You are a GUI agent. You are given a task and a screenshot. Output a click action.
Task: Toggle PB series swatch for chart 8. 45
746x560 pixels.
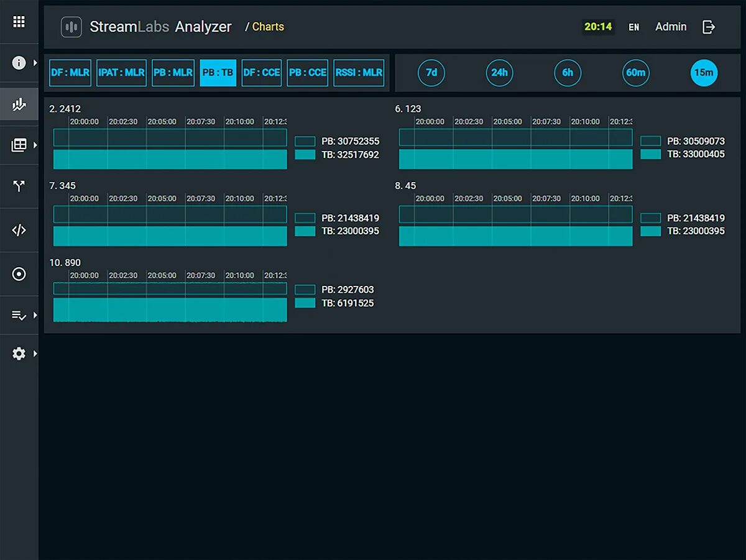click(x=650, y=218)
